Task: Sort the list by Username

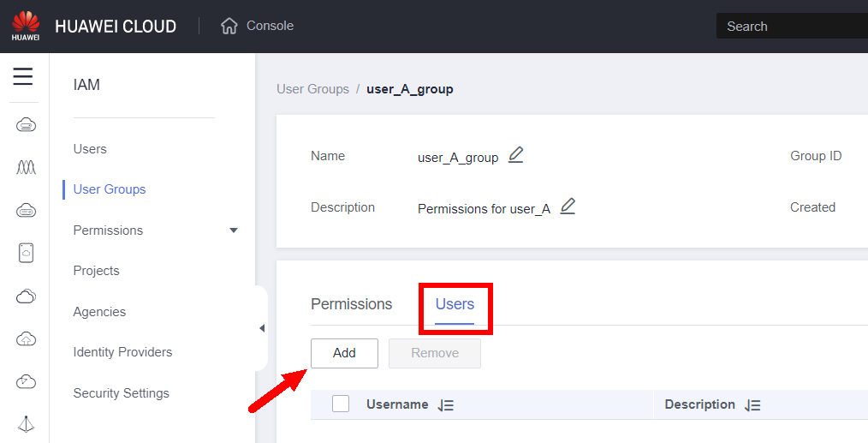Action: coord(445,405)
